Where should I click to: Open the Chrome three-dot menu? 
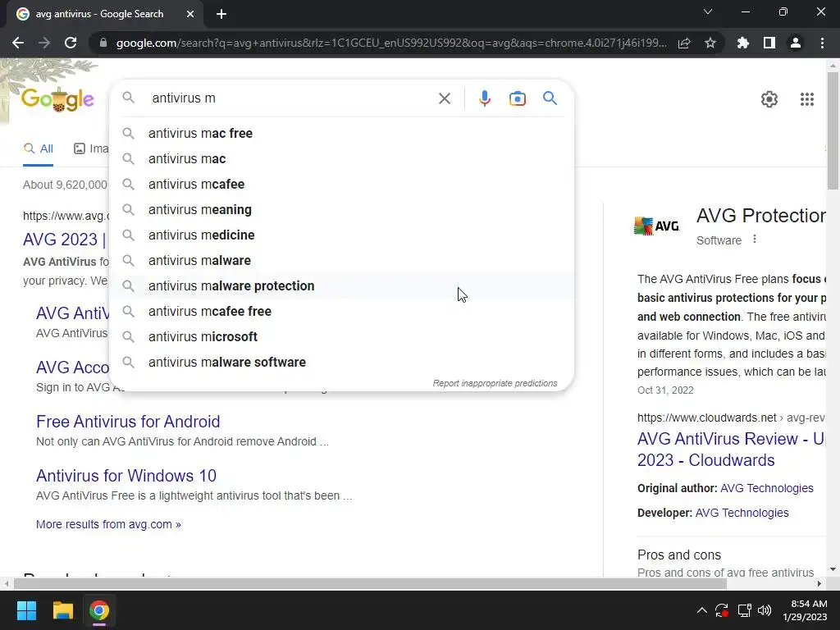pos(822,43)
